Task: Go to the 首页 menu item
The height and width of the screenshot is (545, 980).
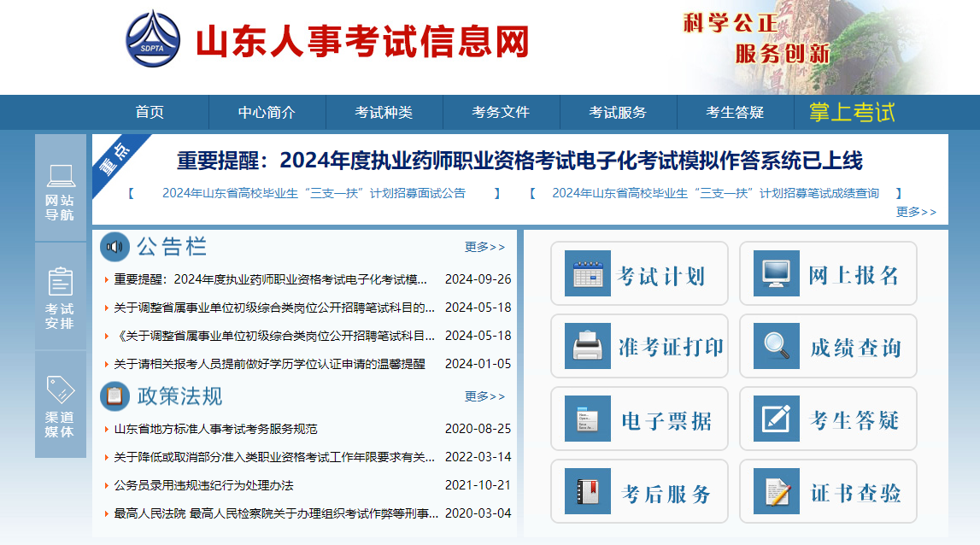Action: (x=150, y=113)
